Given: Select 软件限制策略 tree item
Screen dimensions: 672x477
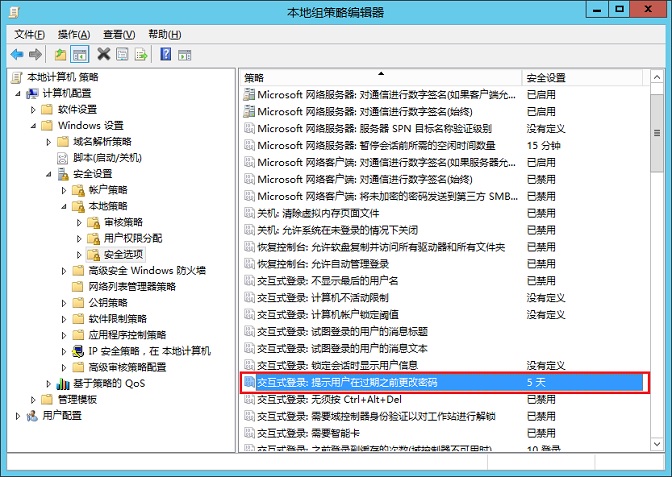Looking at the screenshot, I should (117, 319).
